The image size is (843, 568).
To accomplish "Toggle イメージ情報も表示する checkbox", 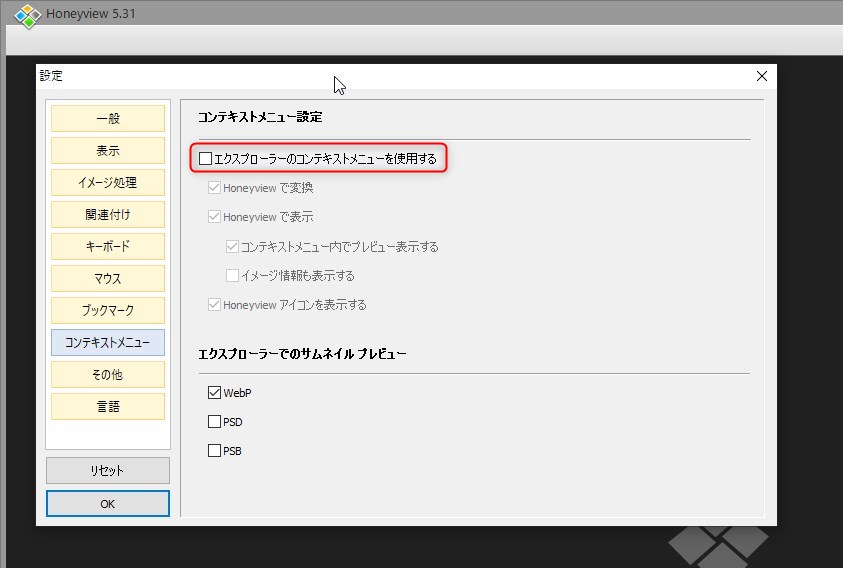I will point(232,275).
